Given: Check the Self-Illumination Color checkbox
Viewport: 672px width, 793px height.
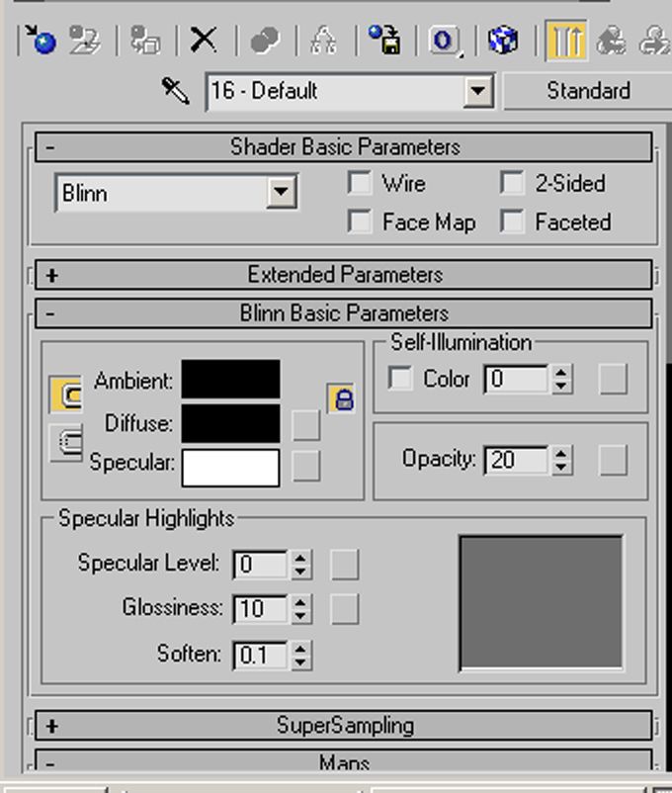Looking at the screenshot, I should (x=400, y=379).
